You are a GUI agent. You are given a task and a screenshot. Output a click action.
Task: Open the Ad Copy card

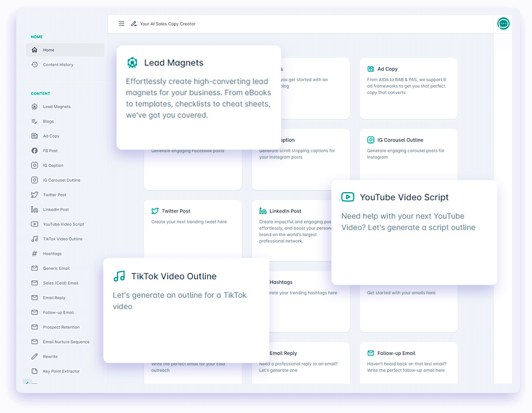(408, 88)
